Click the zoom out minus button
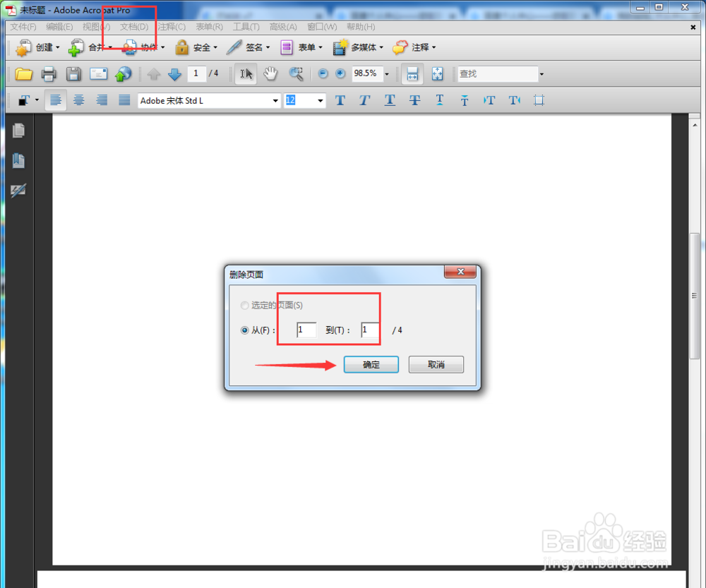 323,73
